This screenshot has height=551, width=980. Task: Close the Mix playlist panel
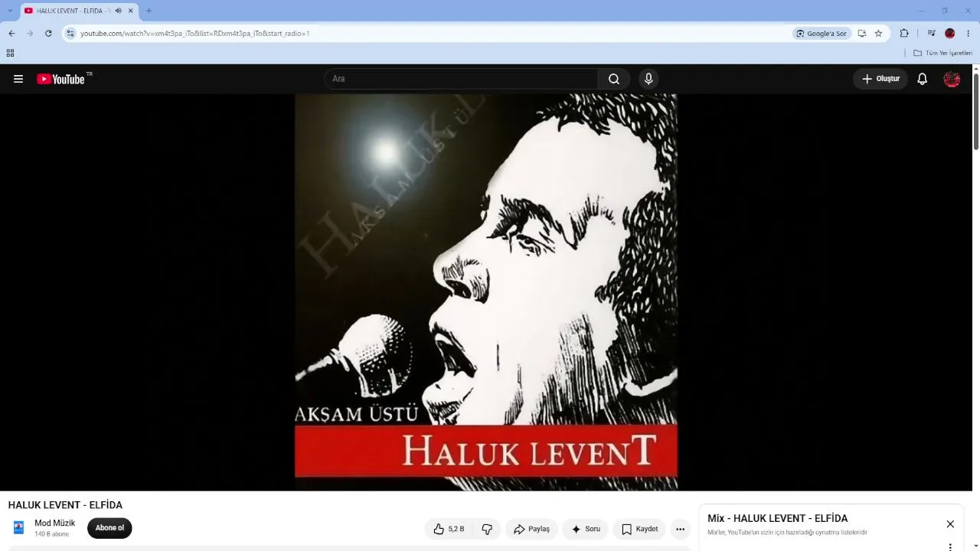[x=950, y=524]
